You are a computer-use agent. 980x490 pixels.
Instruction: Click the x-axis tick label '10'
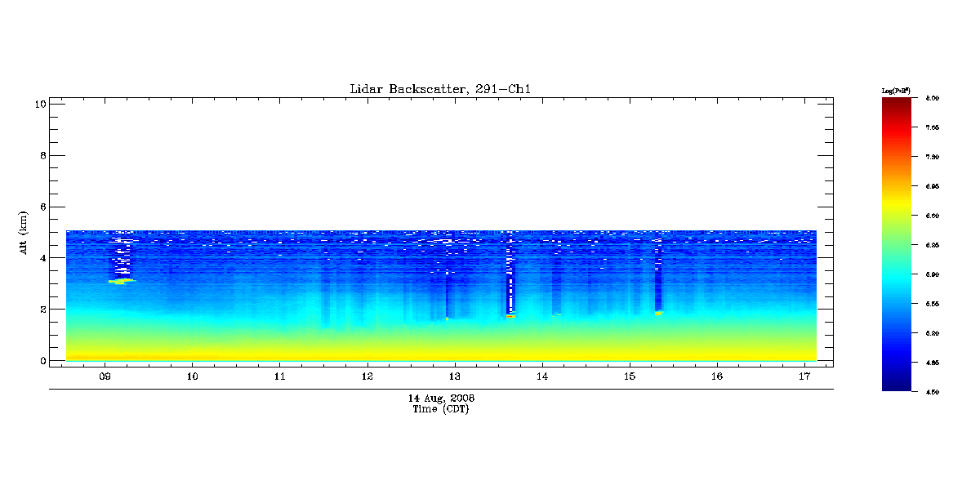(192, 376)
